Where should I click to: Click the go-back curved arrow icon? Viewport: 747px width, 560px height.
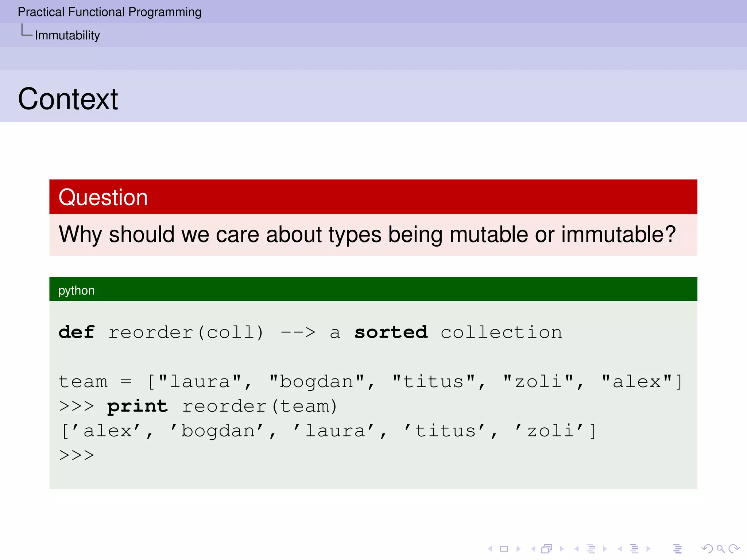(x=707, y=548)
